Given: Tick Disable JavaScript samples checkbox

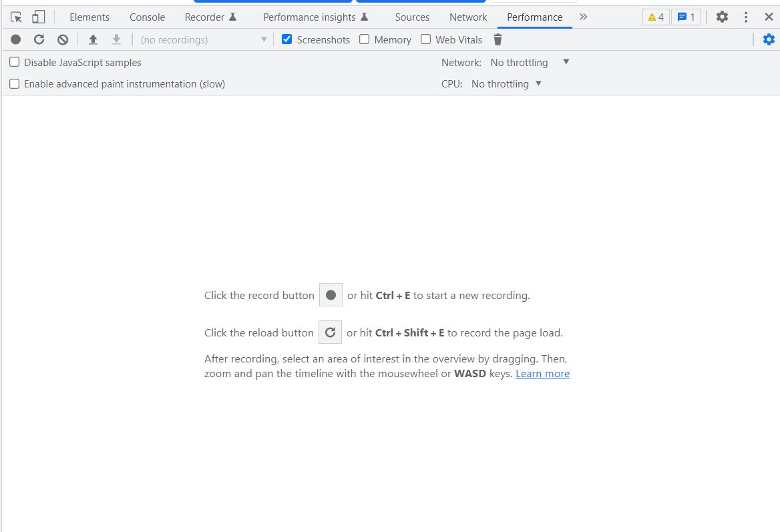Looking at the screenshot, I should coord(15,62).
